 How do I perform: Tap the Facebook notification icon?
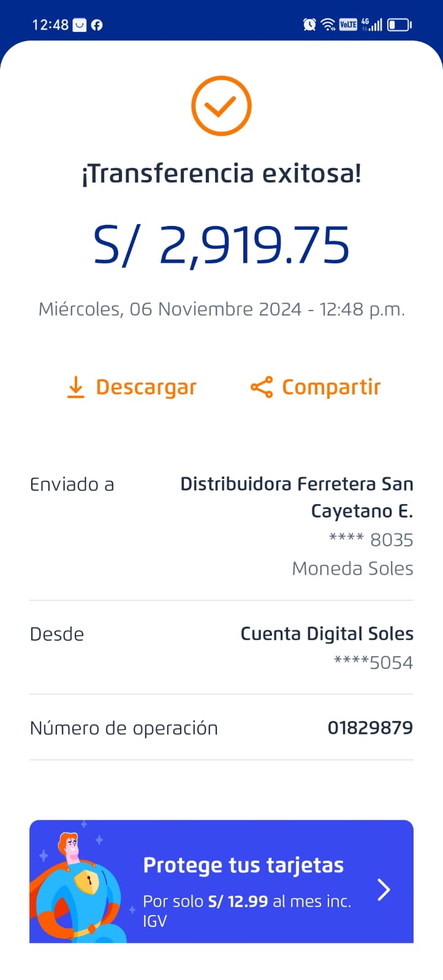click(x=97, y=25)
